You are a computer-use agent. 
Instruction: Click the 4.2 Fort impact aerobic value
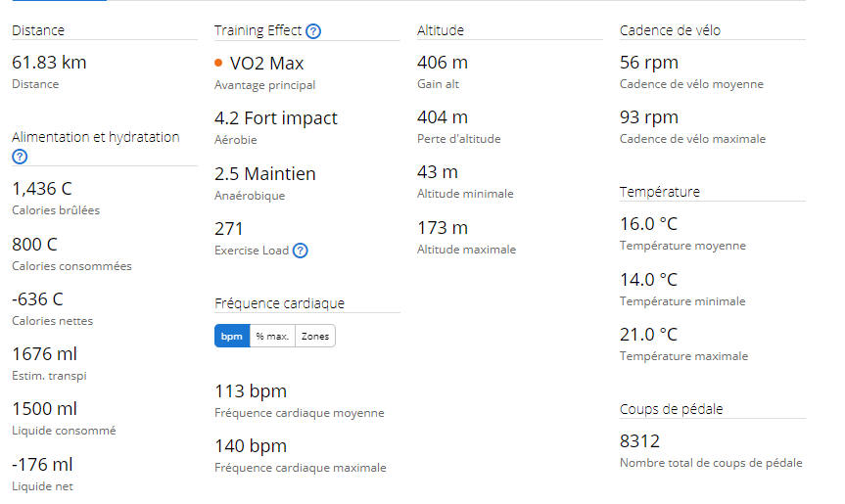click(276, 117)
